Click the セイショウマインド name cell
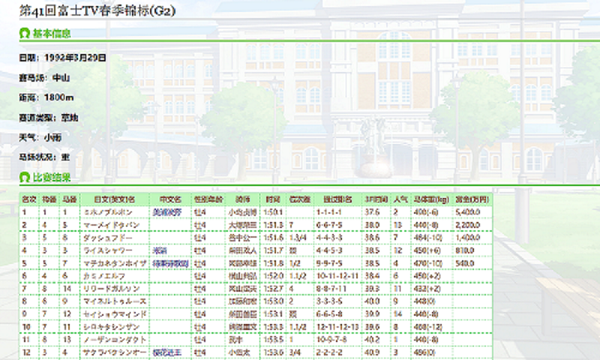The image size is (600, 360). click(x=114, y=314)
